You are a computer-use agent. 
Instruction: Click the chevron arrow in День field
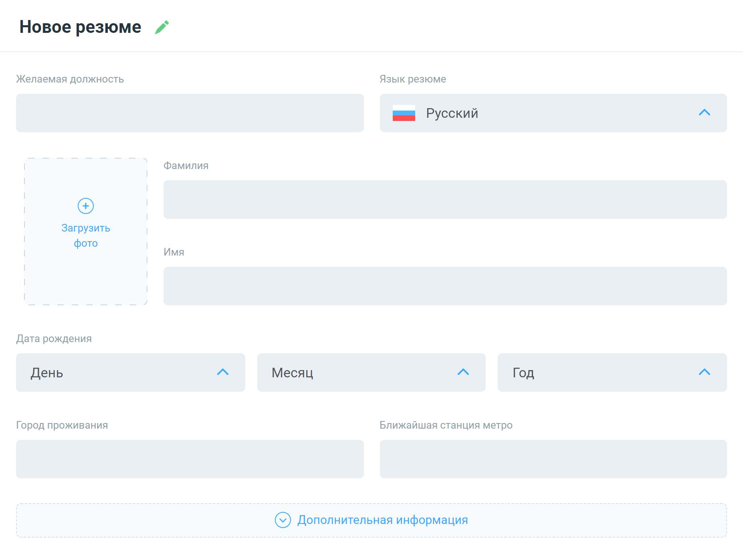(x=223, y=372)
